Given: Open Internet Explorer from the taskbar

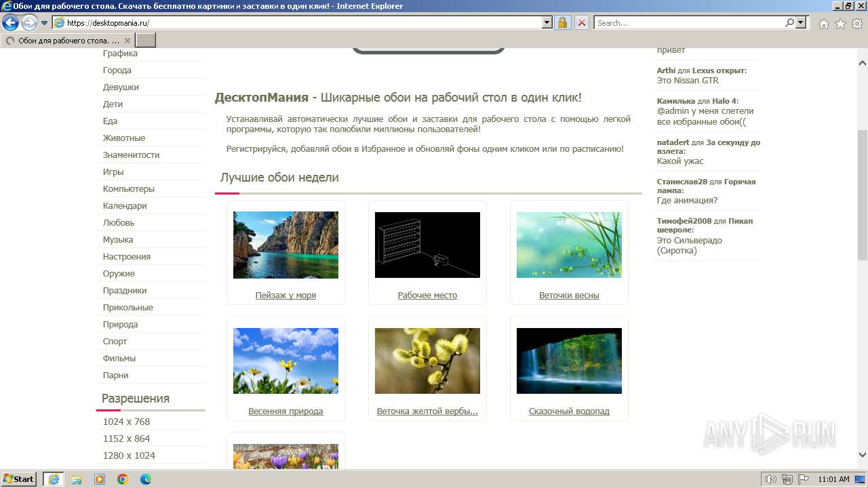Looking at the screenshot, I should pos(53,479).
